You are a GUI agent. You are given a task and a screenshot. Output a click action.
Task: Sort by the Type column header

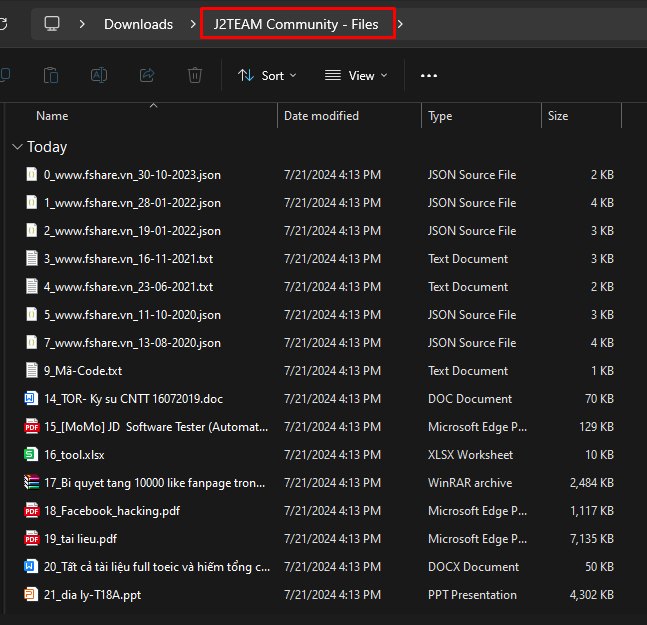[440, 116]
